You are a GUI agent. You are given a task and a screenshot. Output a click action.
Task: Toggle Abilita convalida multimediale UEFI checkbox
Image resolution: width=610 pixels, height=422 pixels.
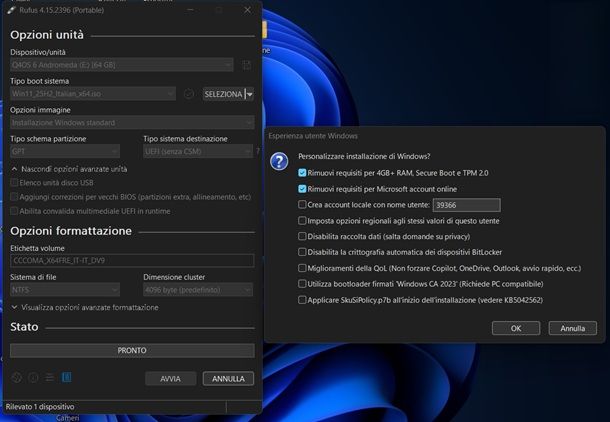(x=14, y=211)
